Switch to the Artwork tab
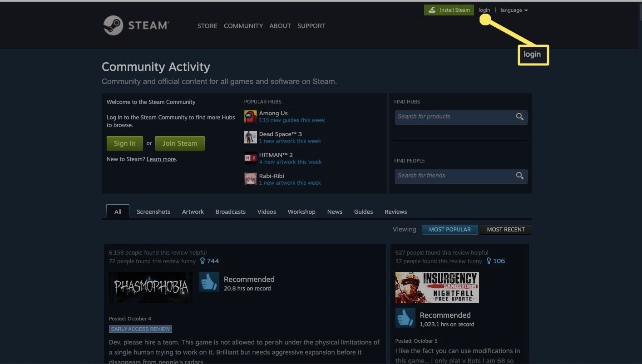Image resolution: width=642 pixels, height=364 pixels. click(x=193, y=212)
